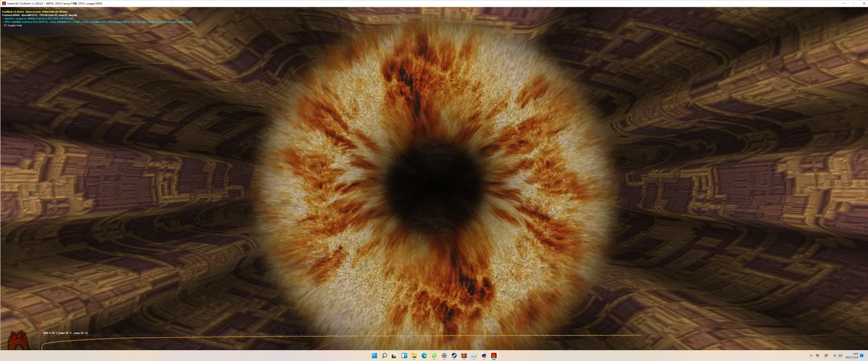Toggle the 拼 pinyin input mode
The width and height of the screenshot is (868, 361).
(826, 356)
